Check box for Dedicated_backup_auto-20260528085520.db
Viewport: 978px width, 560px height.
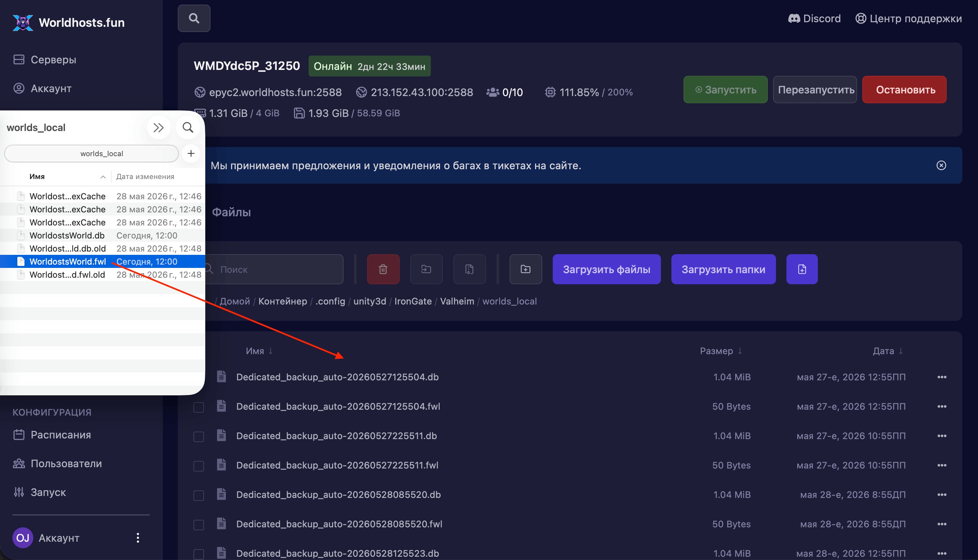(x=198, y=495)
